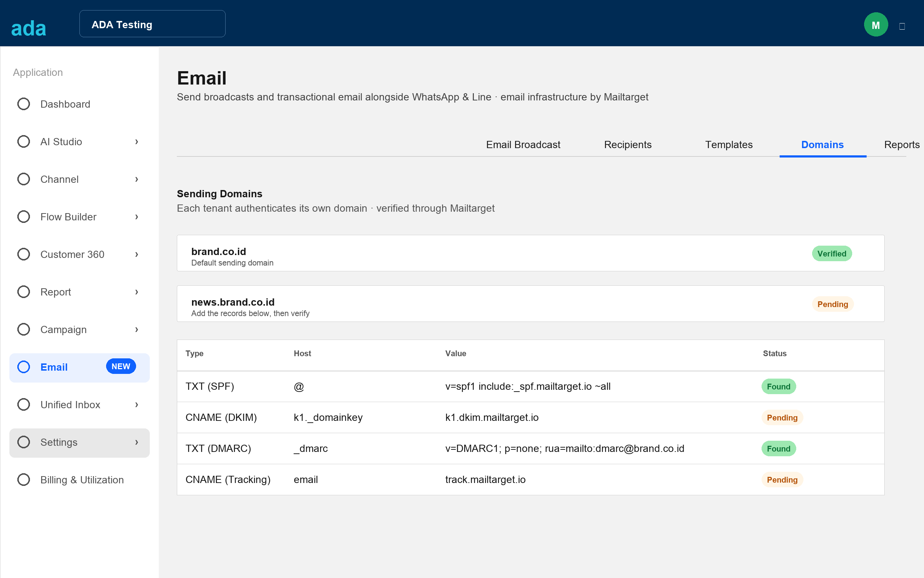
Task: Click the Customer 360 circle icon
Action: point(24,254)
